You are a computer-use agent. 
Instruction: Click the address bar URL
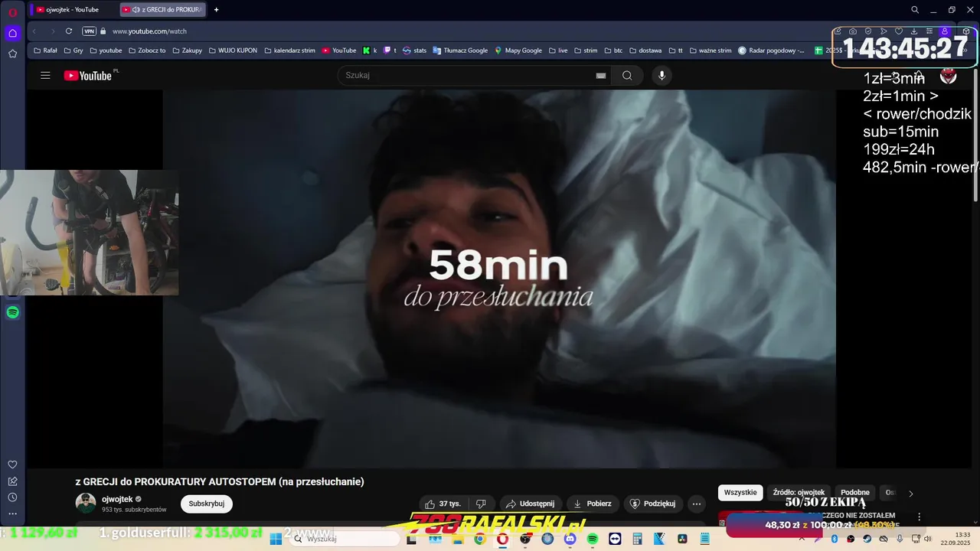149,31
